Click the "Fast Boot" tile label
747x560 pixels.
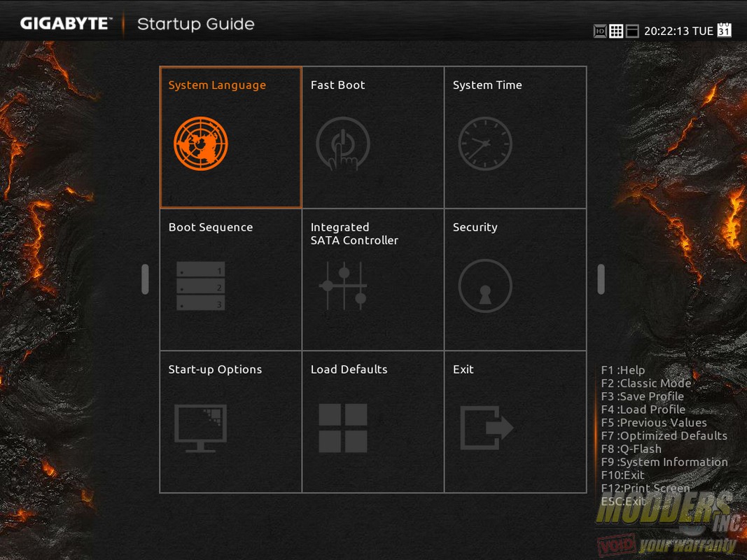point(337,85)
